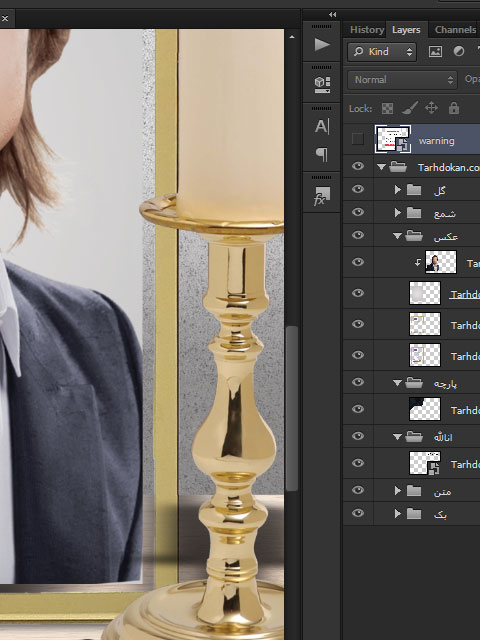
Task: Open the 3D panel cube icon
Action: coord(322,84)
